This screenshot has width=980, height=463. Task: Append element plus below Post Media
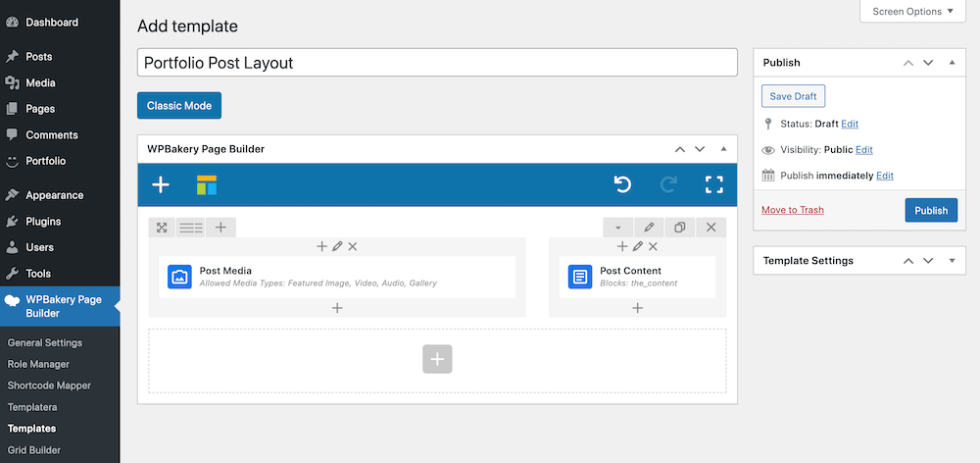point(337,308)
